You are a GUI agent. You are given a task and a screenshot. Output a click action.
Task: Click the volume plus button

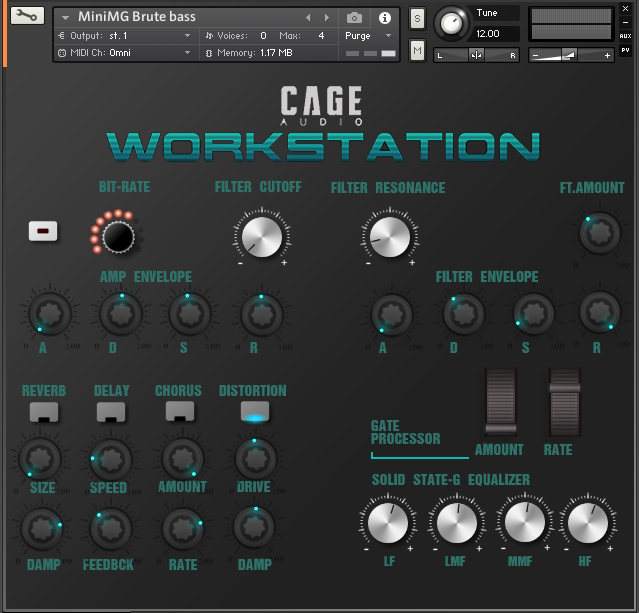[x=607, y=55]
